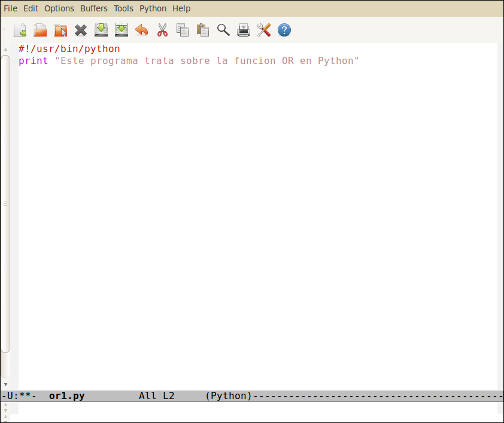Image resolution: width=504 pixels, height=423 pixels.
Task: Click the (Python) mode indicator
Action: pyautogui.click(x=229, y=395)
